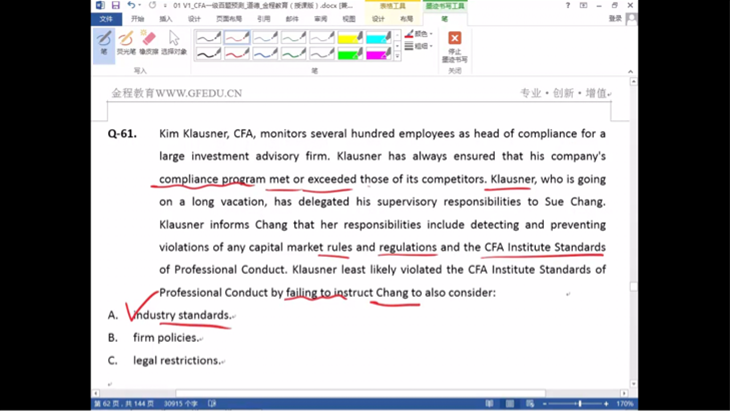This screenshot has height=411, width=730.
Task: Click the vertical scrollbar down arrow
Action: [x=633, y=384]
